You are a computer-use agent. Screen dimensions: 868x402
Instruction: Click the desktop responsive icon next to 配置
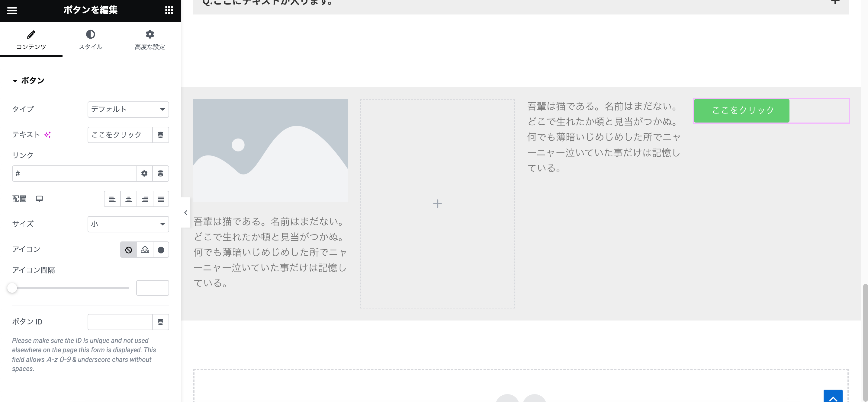coord(40,199)
